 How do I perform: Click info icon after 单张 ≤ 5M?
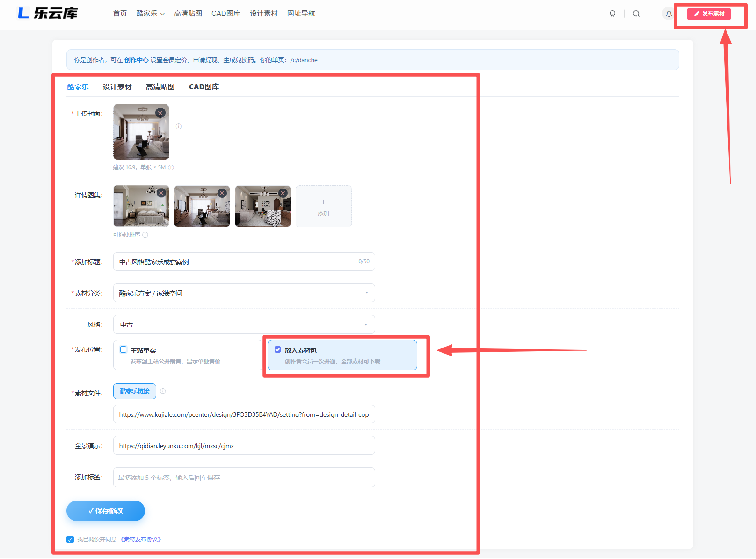coord(171,167)
